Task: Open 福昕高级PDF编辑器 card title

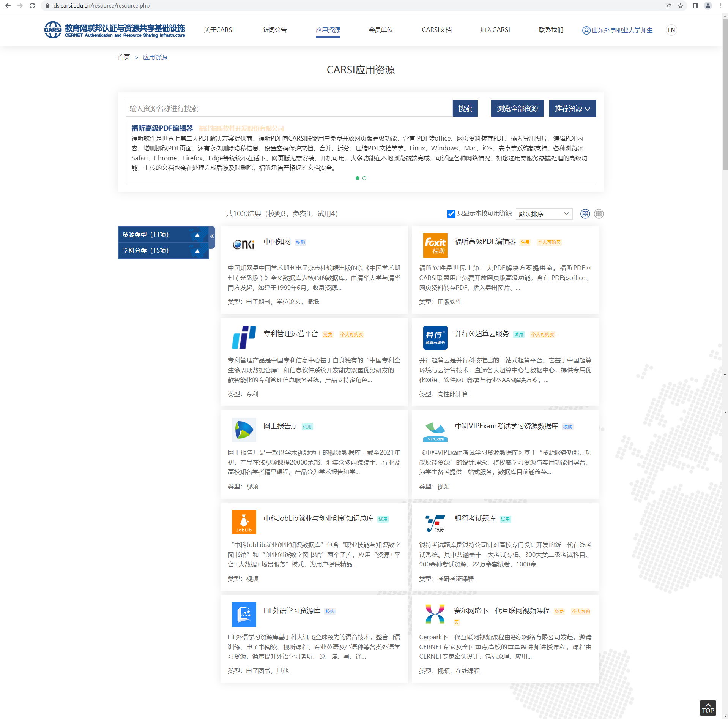Action: (485, 242)
